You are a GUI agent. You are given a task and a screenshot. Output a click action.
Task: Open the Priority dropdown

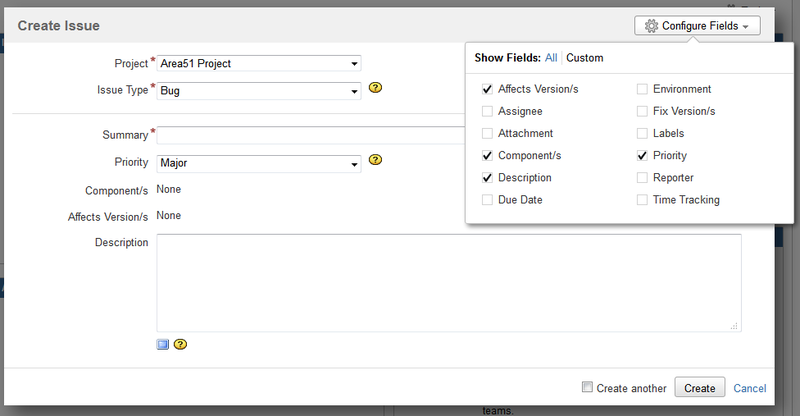point(260,161)
